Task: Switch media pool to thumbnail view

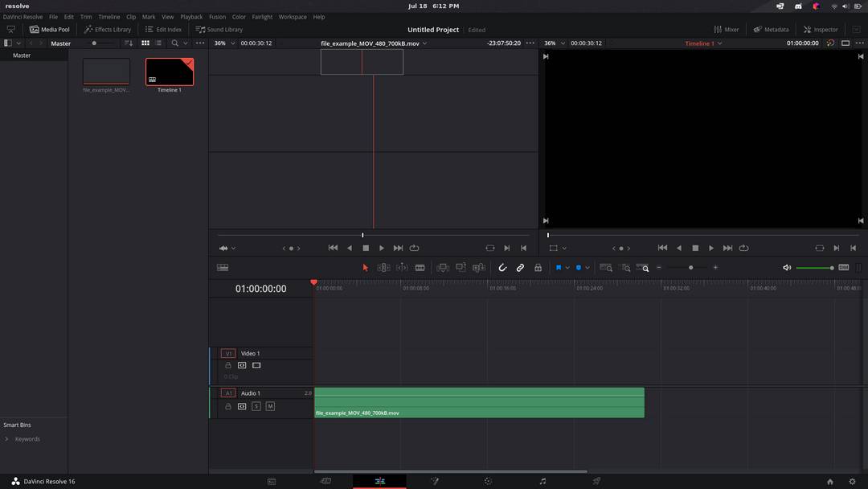Action: [145, 43]
